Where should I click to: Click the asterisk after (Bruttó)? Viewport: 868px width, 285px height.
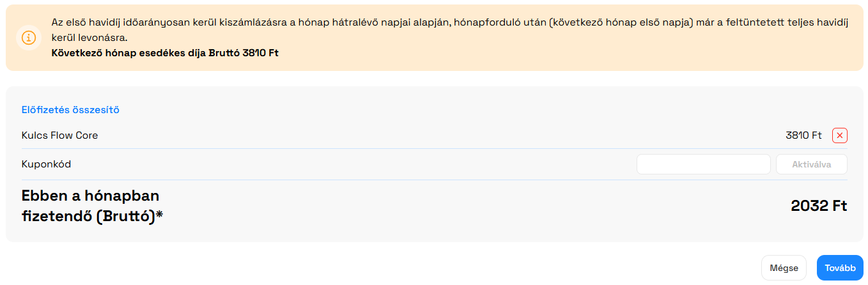[x=160, y=215]
